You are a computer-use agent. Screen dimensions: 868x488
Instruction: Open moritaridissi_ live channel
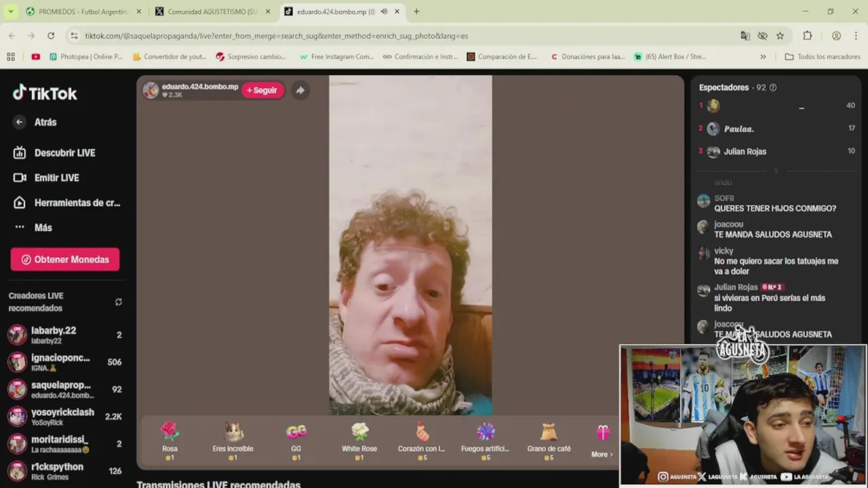64,444
